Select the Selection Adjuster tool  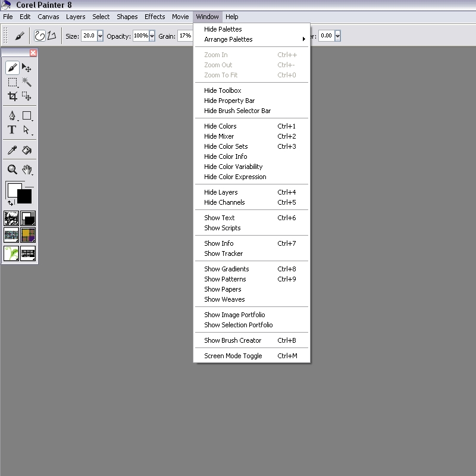pos(27,96)
